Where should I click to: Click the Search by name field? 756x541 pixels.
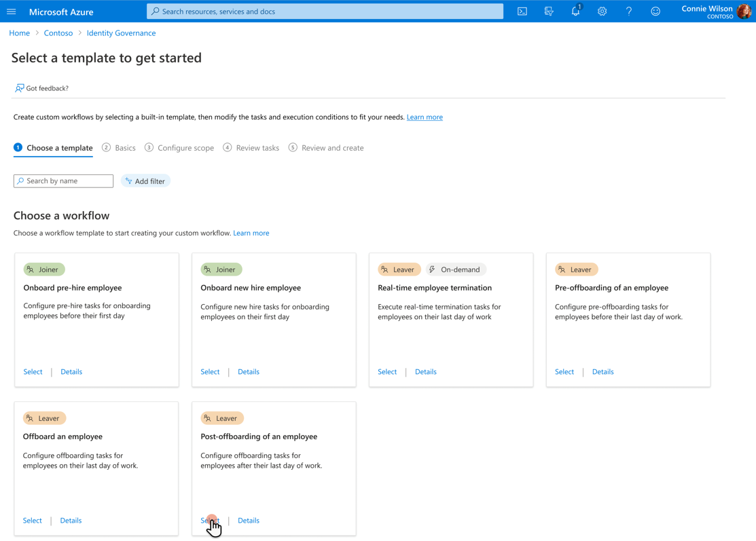63,181
